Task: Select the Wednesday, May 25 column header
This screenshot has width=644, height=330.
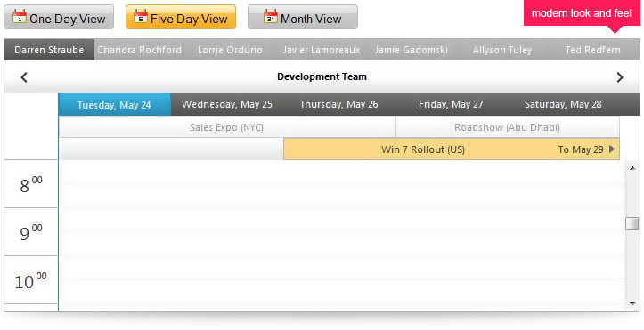Action: click(227, 104)
